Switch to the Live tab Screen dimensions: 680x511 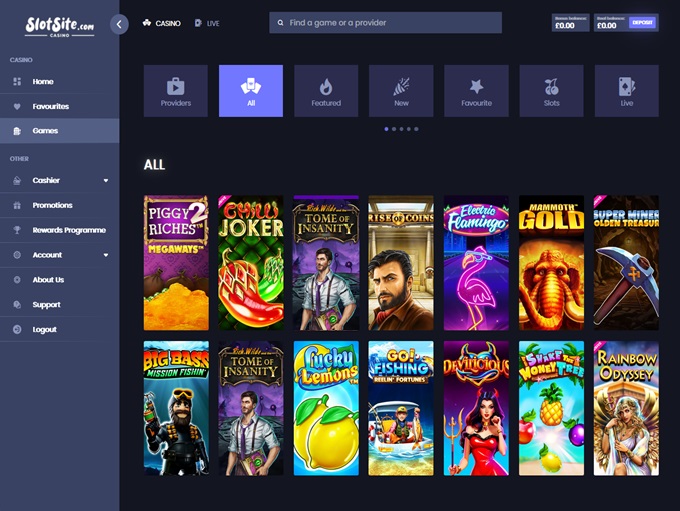tap(207, 23)
